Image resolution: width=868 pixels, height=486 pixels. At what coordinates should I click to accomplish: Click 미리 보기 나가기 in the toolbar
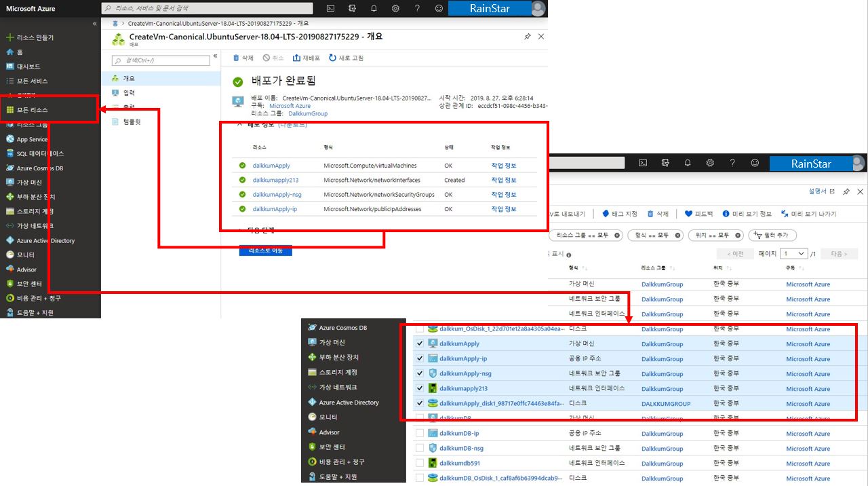pos(809,214)
